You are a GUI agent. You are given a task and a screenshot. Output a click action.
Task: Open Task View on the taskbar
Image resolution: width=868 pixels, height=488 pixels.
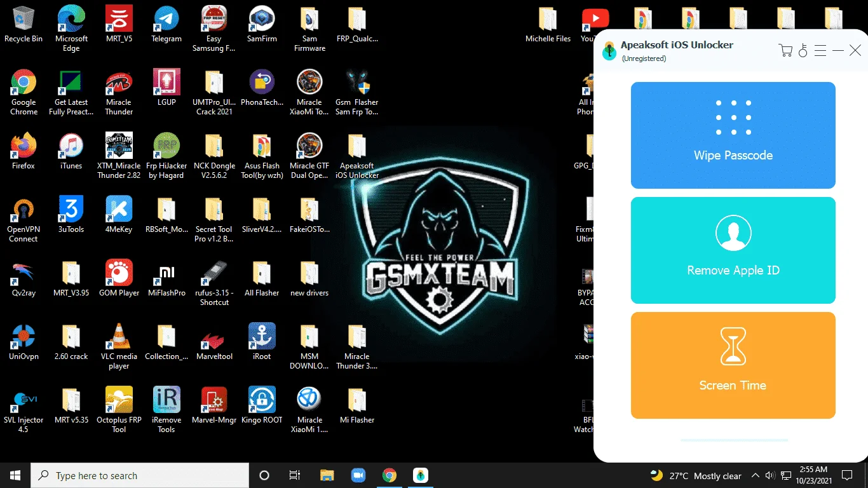click(295, 475)
